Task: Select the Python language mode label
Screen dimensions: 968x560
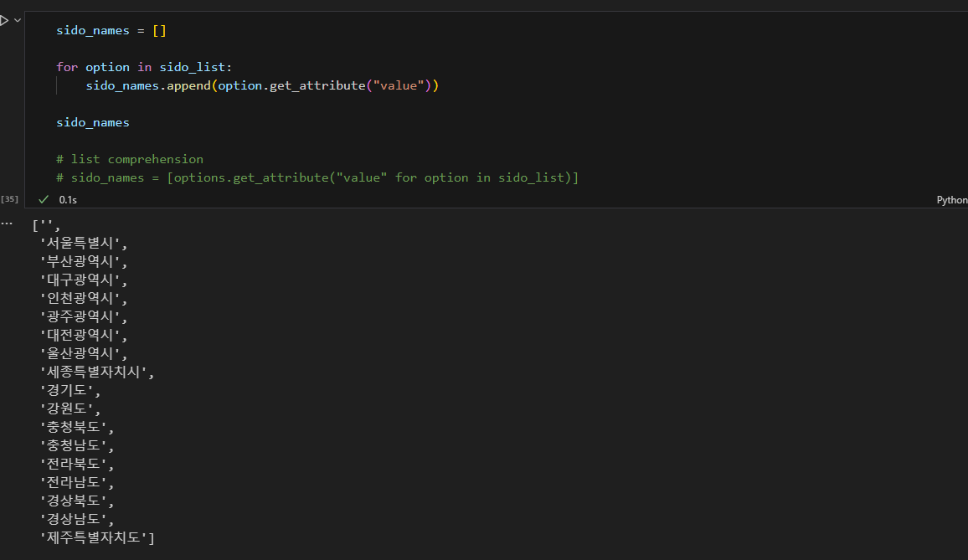Action: [952, 200]
